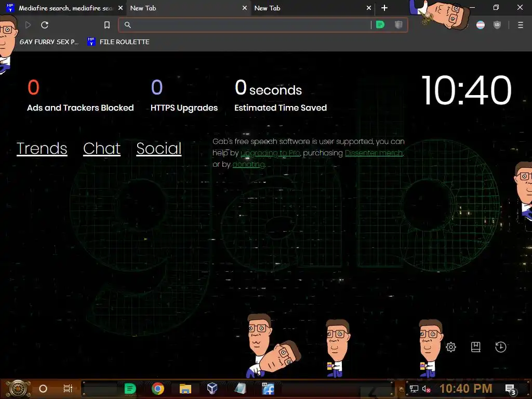Reload the current page
532x399 pixels.
[45, 25]
